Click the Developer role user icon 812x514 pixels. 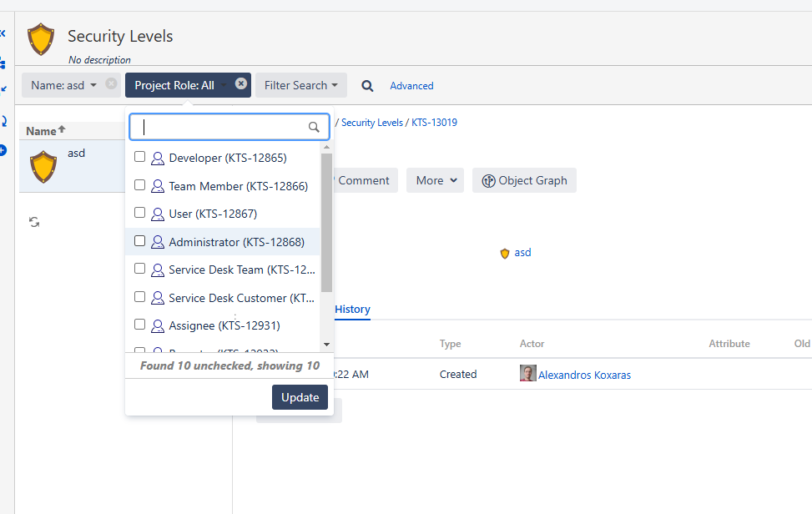158,158
